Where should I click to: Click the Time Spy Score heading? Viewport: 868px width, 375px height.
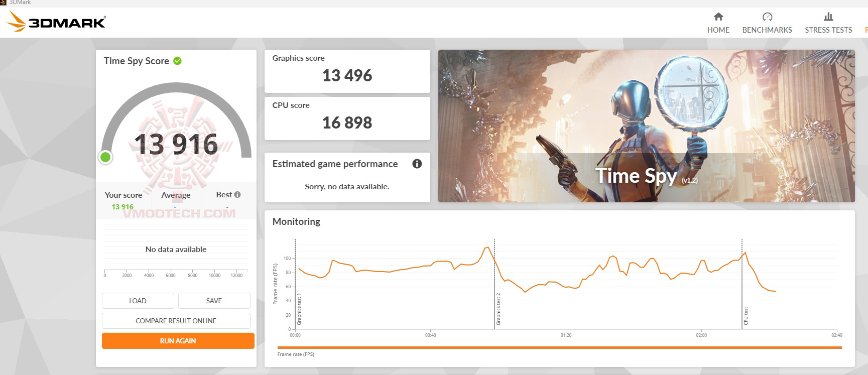pos(137,61)
